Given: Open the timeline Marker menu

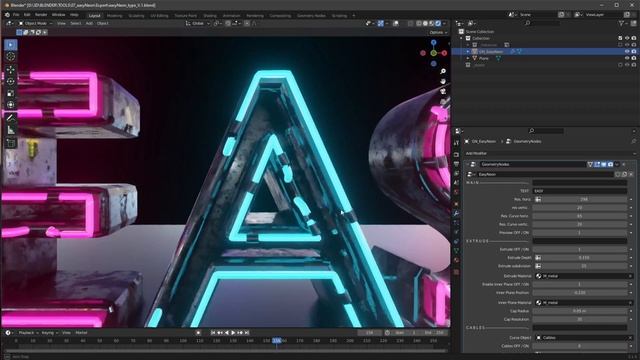Looking at the screenshot, I should coord(81,333).
